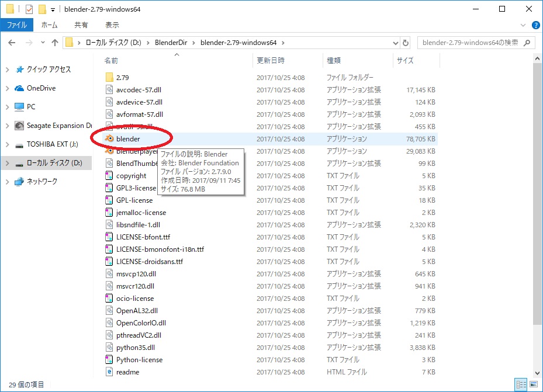
Task: Sort by 名前 column header
Action: [111, 61]
